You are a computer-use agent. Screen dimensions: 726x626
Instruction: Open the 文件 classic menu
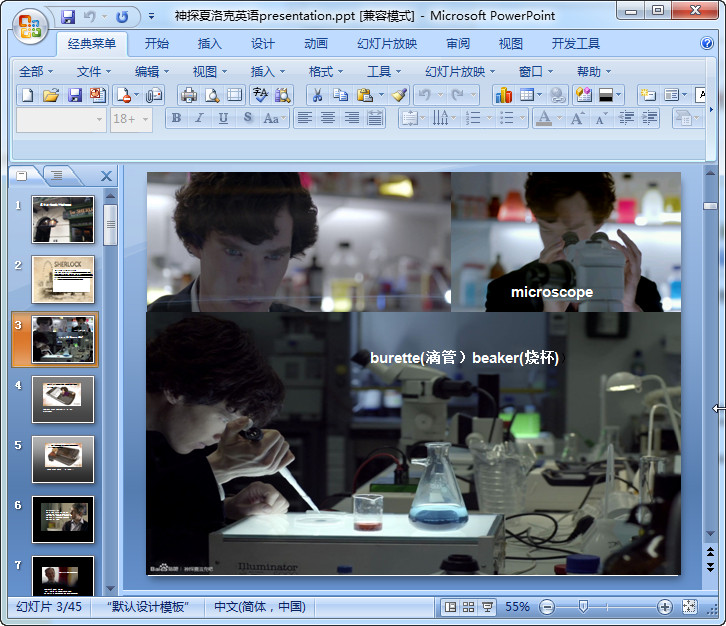click(x=94, y=72)
